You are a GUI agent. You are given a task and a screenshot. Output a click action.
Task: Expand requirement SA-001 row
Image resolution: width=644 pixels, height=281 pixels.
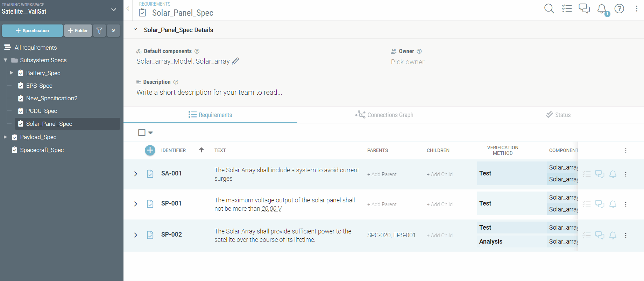[x=136, y=174]
